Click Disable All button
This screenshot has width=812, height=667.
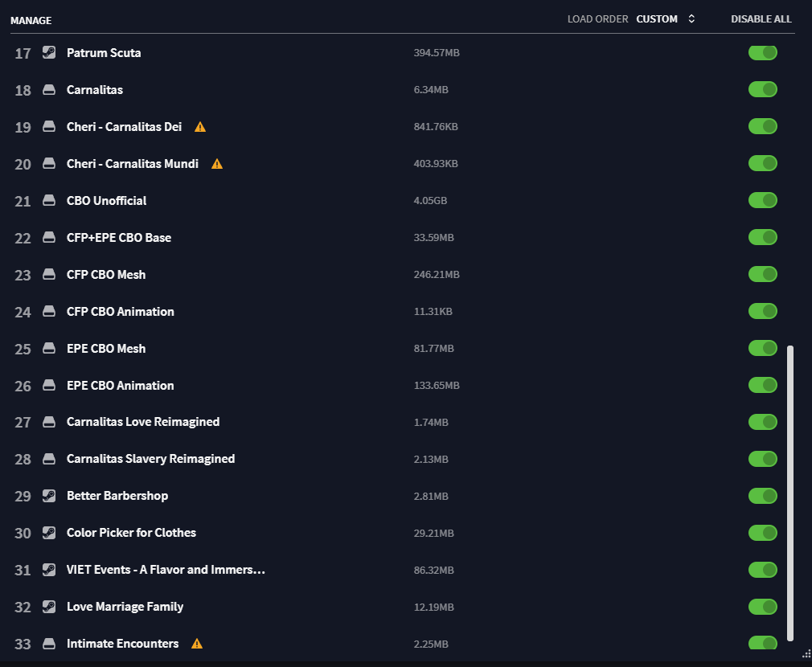(x=761, y=19)
